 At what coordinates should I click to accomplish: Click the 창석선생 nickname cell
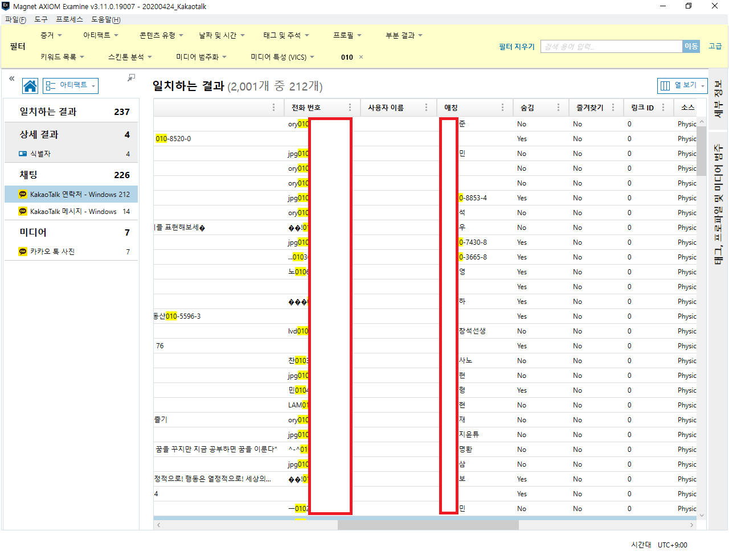point(472,331)
